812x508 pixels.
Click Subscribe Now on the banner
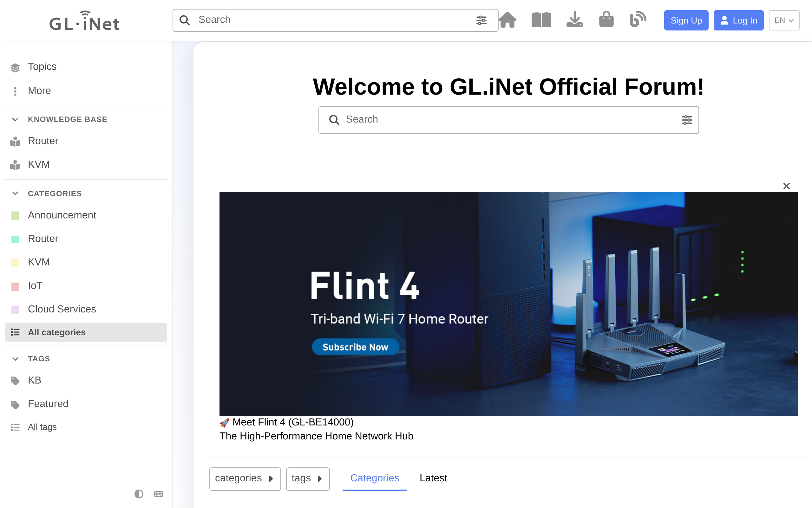[x=355, y=347]
